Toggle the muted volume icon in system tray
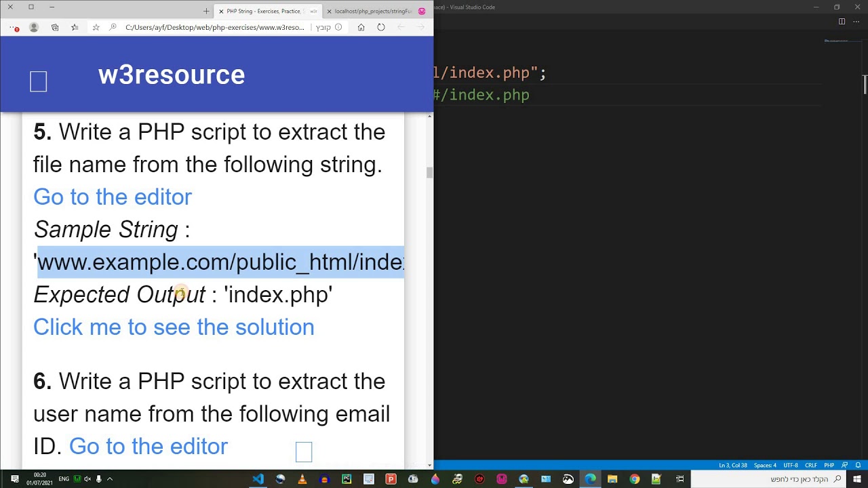This screenshot has width=868, height=488. coord(87,479)
